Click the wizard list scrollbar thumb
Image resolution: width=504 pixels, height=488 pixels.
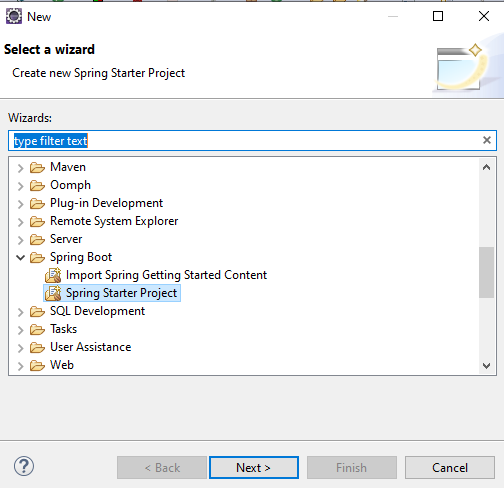click(486, 272)
